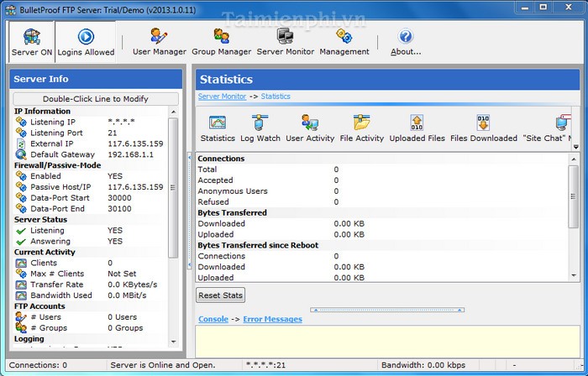The height and width of the screenshot is (376, 588).
Task: Open the Group Manager
Action: click(221, 42)
